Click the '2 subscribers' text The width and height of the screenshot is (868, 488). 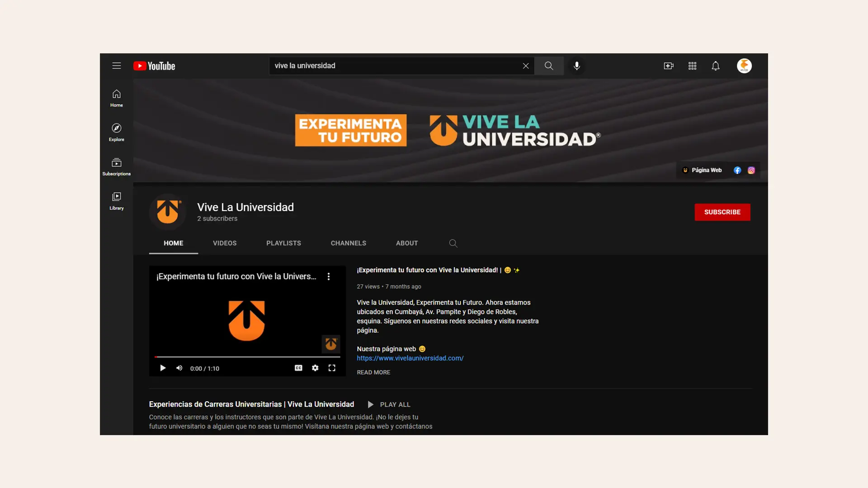tap(217, 219)
